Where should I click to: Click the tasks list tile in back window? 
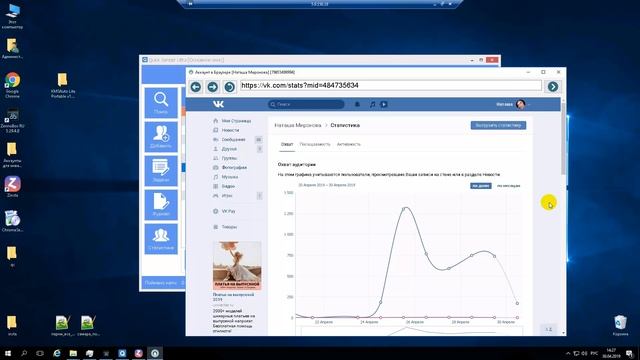pyautogui.click(x=161, y=171)
